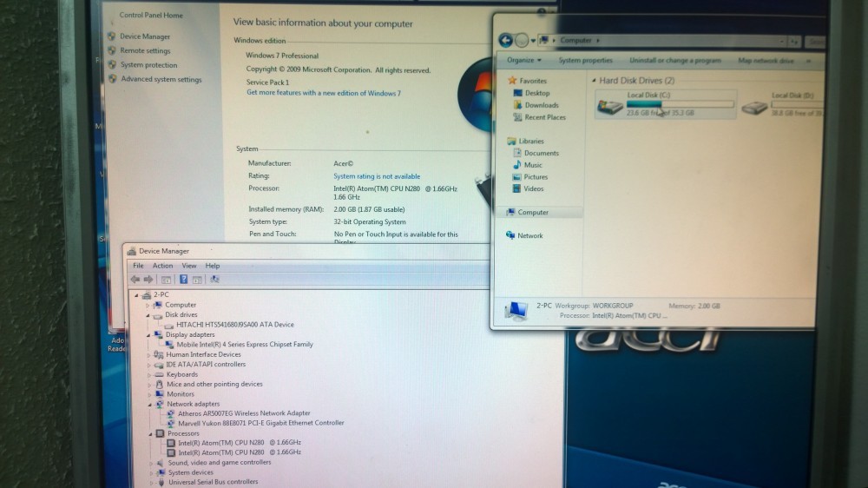Click System properties in explorer toolbar
Screen dimensions: 868x488
(585, 60)
